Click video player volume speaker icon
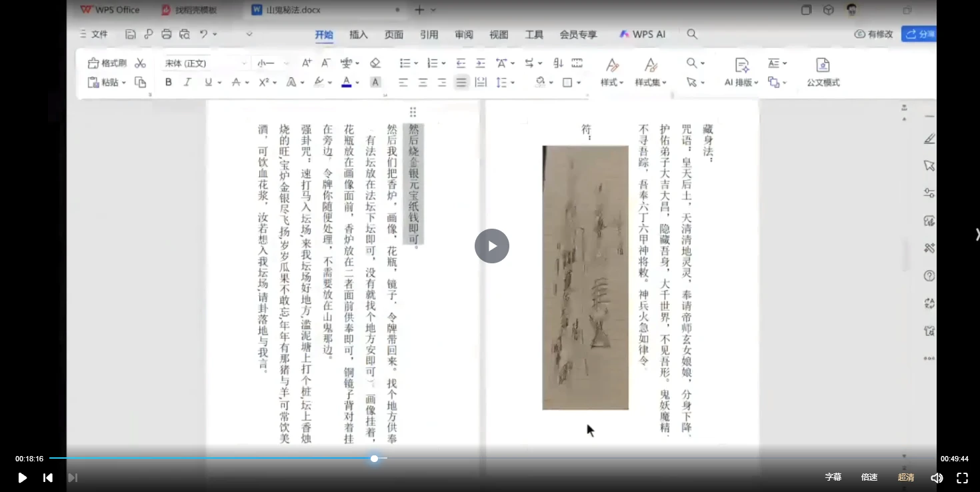980x492 pixels. (937, 477)
